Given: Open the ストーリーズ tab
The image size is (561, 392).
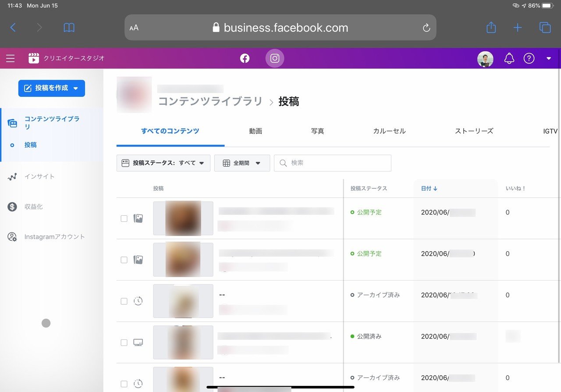Looking at the screenshot, I should [x=474, y=131].
